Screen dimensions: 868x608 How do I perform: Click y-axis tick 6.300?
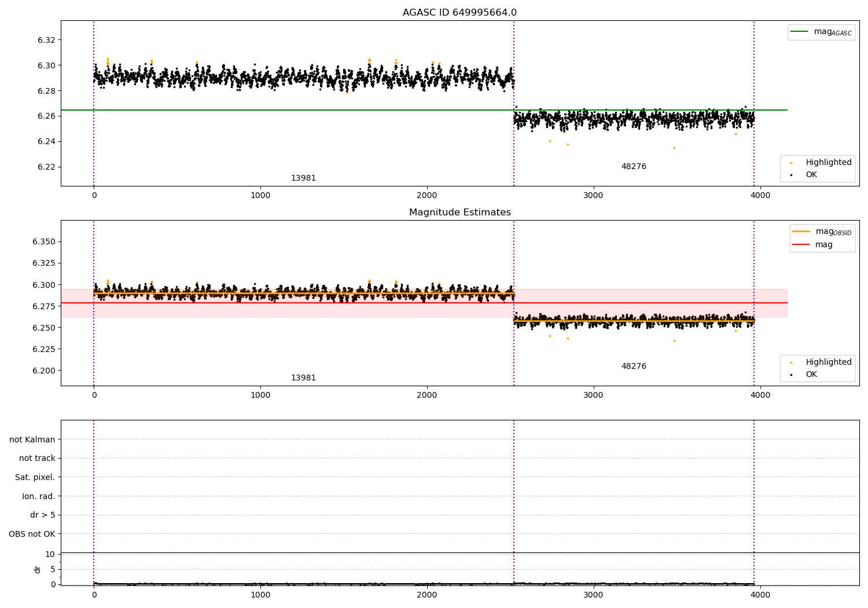click(44, 285)
